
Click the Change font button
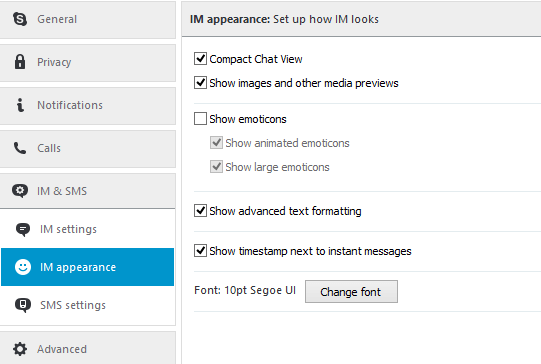(x=351, y=292)
